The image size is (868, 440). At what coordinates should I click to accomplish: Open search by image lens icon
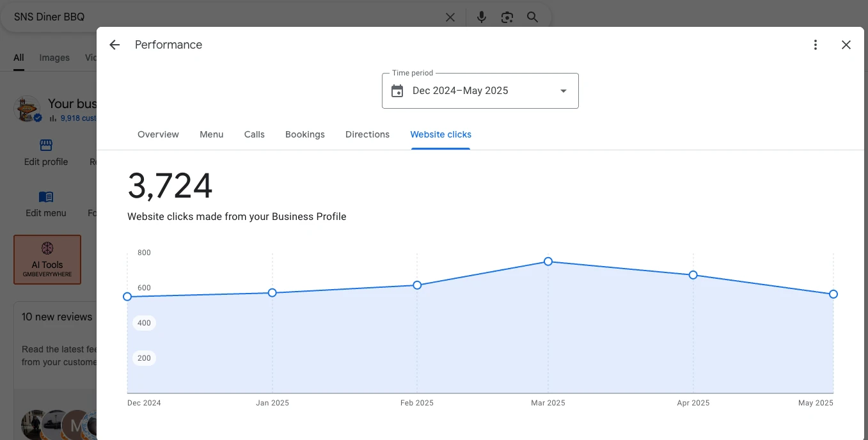507,17
